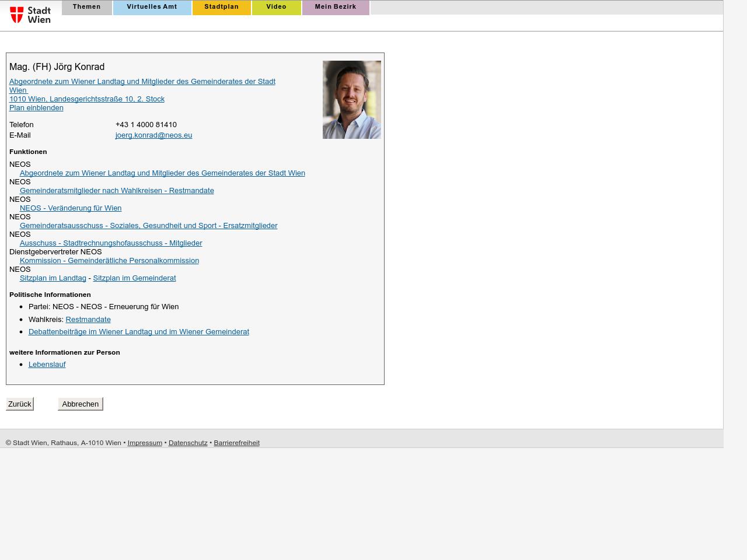Screen dimensions: 747x560
Task: Click the Politische Informationen heading
Action: 50,295
